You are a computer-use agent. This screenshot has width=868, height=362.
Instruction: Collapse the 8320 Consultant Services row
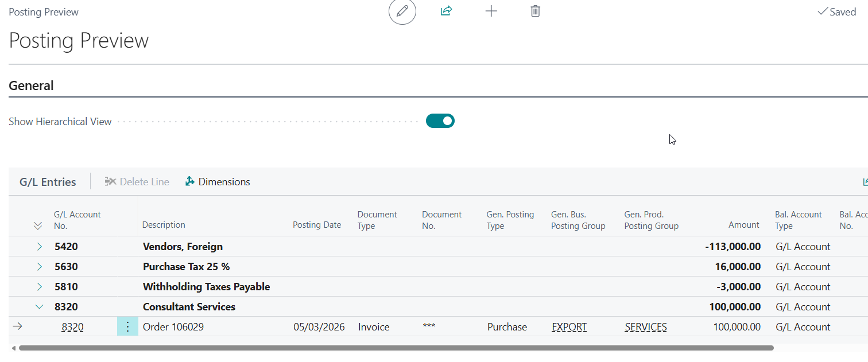pyautogui.click(x=40, y=307)
